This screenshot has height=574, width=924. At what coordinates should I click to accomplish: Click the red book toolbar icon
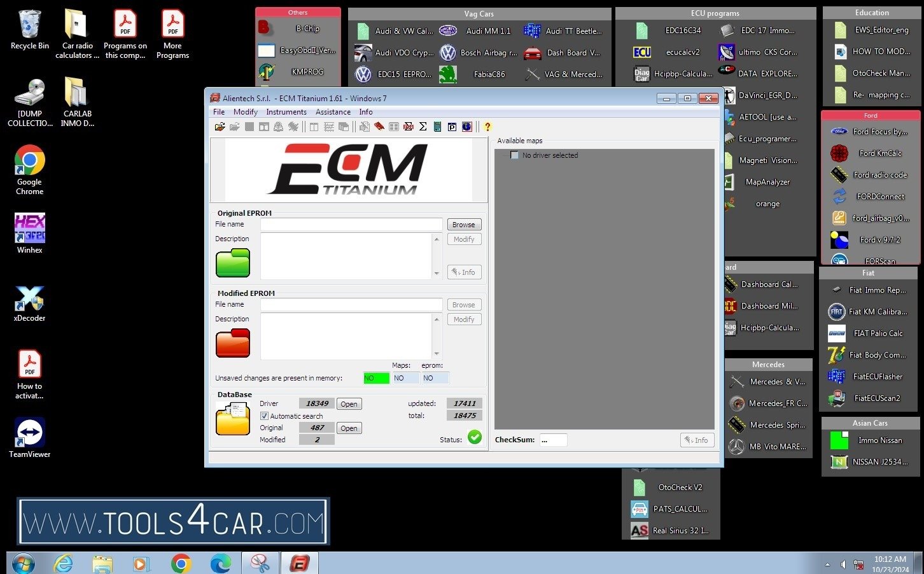[x=379, y=127]
